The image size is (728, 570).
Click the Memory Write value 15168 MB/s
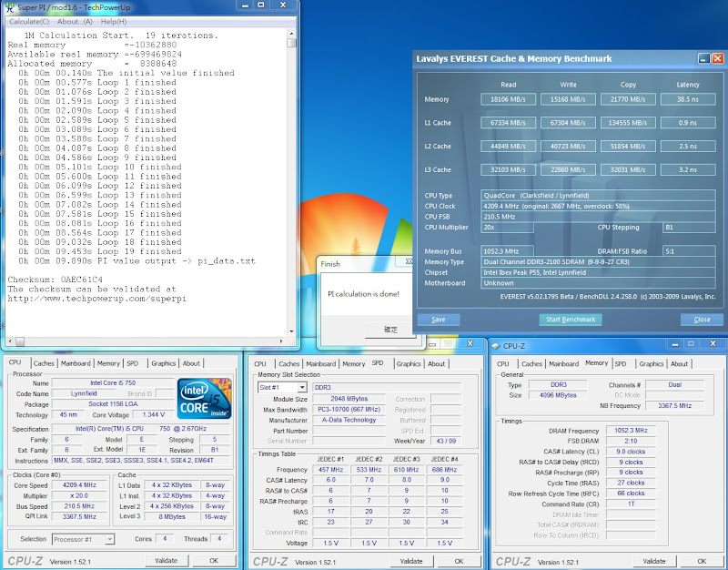tap(568, 99)
